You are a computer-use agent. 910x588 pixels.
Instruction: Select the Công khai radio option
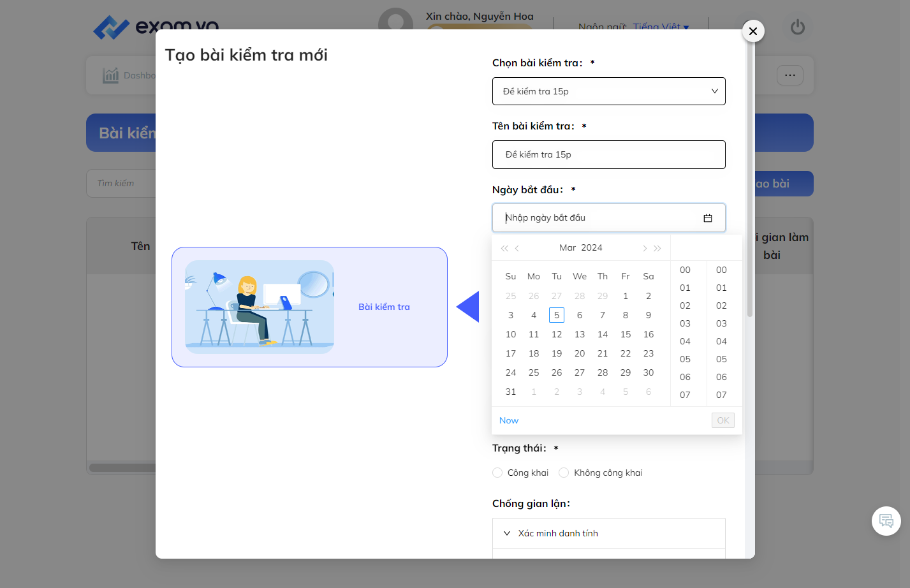[x=497, y=473]
